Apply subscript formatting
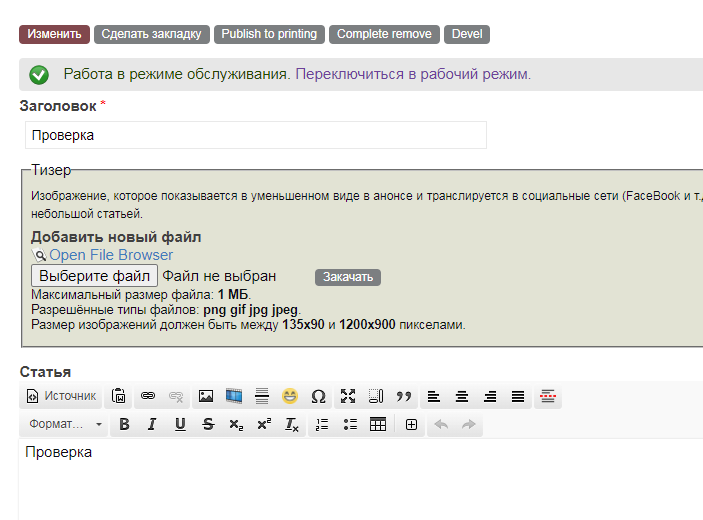The height and width of the screenshot is (520, 703). click(236, 424)
